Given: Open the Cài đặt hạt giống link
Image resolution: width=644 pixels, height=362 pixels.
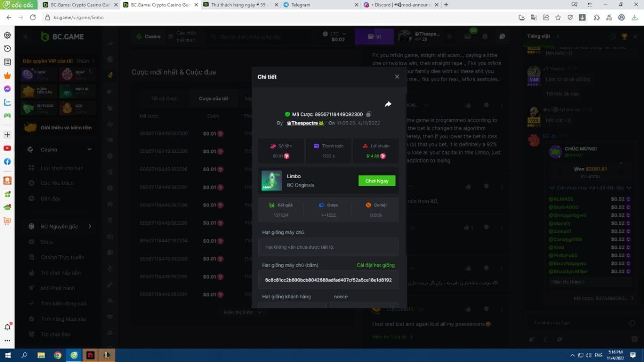Looking at the screenshot, I should point(376,265).
